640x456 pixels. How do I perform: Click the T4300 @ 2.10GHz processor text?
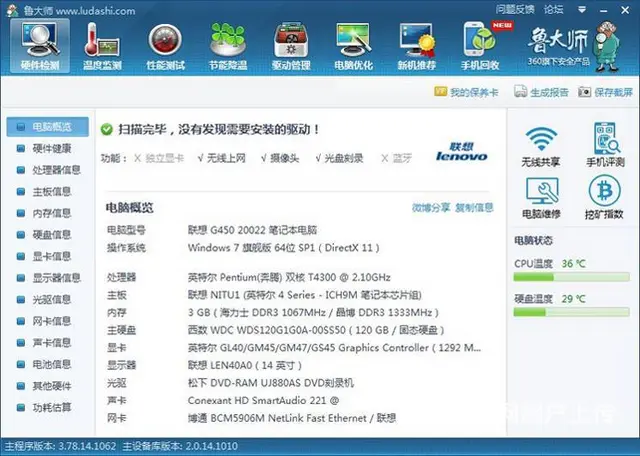click(289, 278)
